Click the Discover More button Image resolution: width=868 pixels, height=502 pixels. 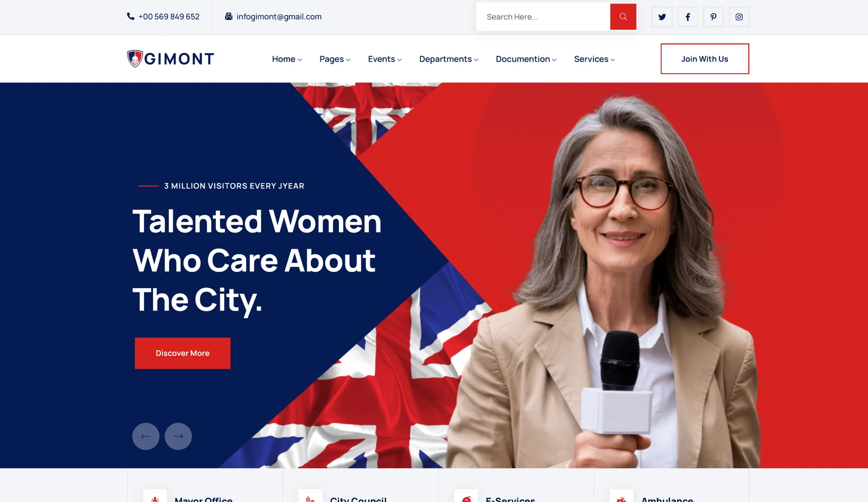(x=183, y=353)
